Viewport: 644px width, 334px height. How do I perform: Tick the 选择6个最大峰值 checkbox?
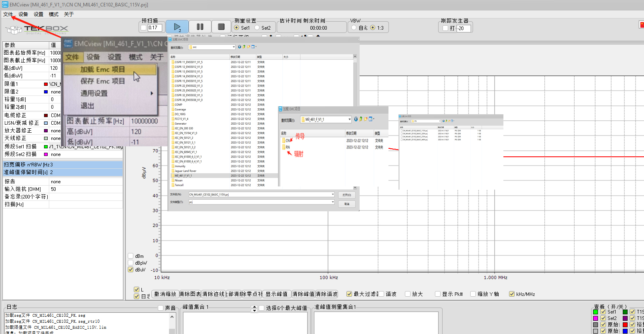point(262,308)
